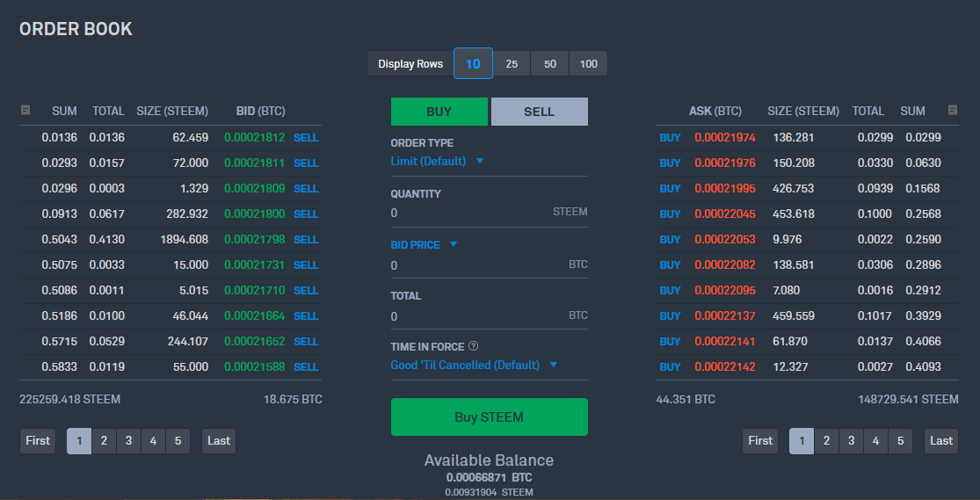Click the bid size 1894.608
Viewport: 980px width, 500px height.
185,239
